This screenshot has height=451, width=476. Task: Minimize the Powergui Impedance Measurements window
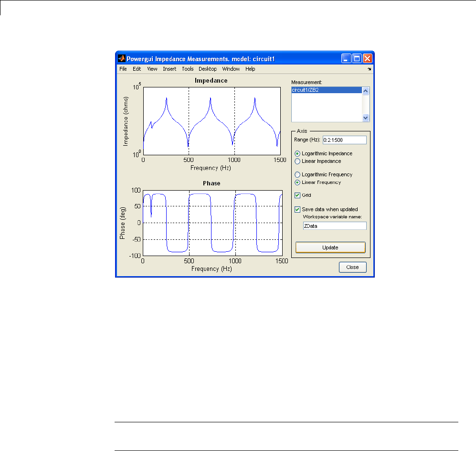[x=346, y=58]
